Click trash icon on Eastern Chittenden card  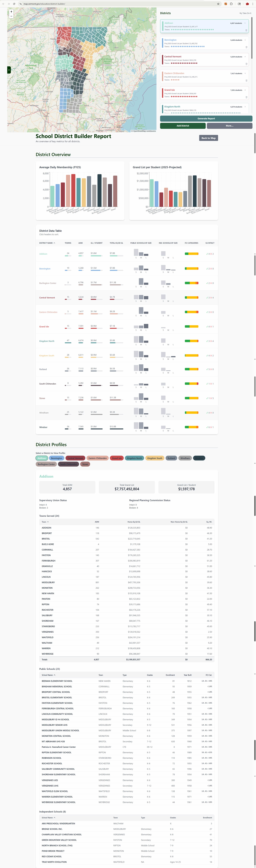(246, 81)
